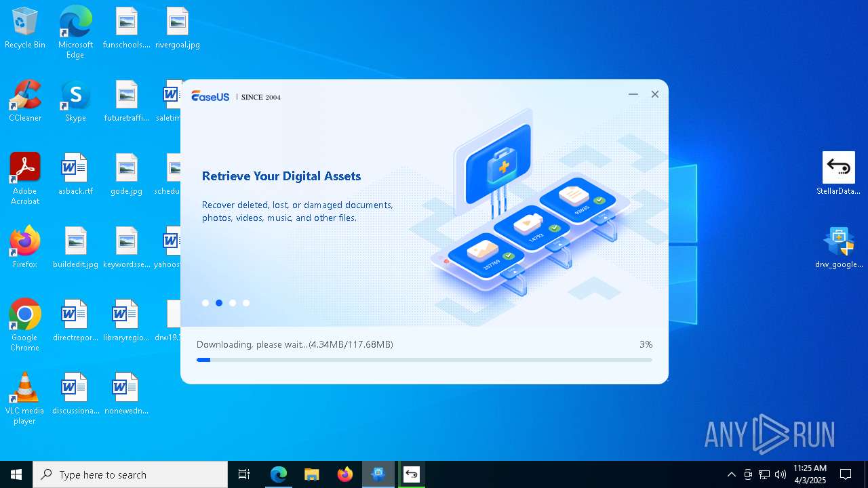868x488 pixels.
Task: Click the download progress bar
Action: [425, 360]
